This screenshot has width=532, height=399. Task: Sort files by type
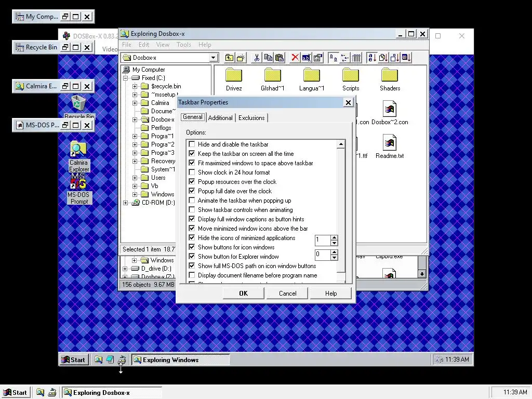[383, 58]
